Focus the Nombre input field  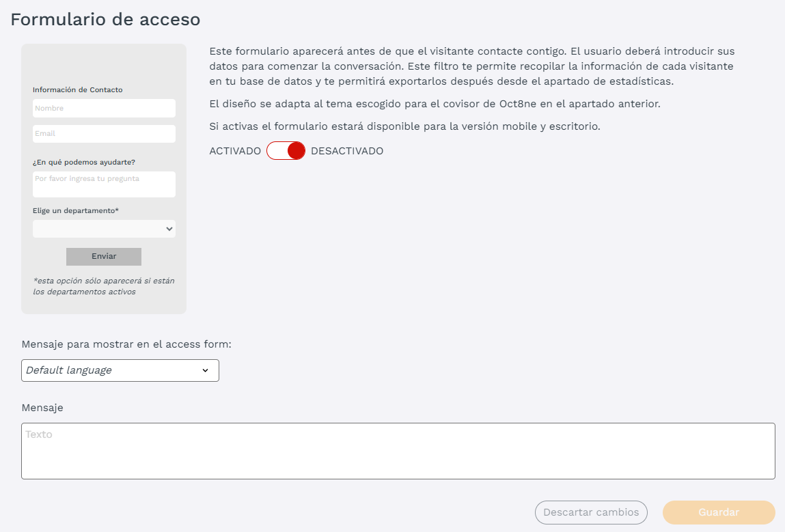pos(104,108)
